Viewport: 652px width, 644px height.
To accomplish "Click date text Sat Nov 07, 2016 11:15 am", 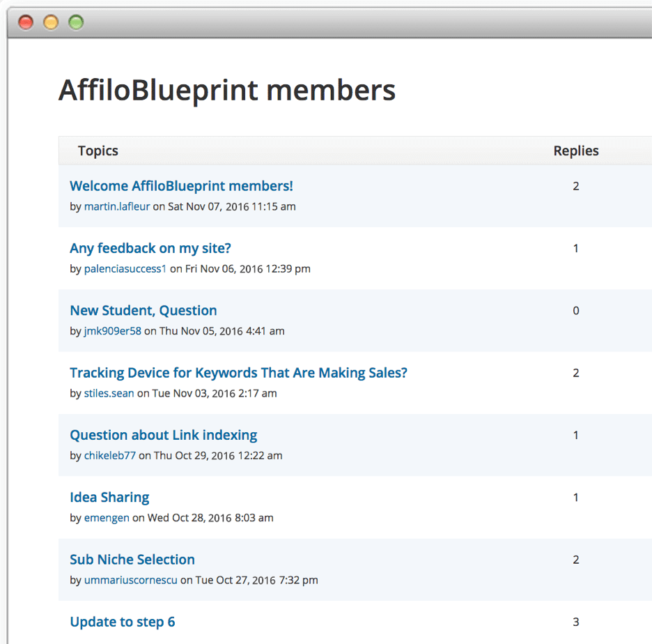I will click(x=231, y=206).
